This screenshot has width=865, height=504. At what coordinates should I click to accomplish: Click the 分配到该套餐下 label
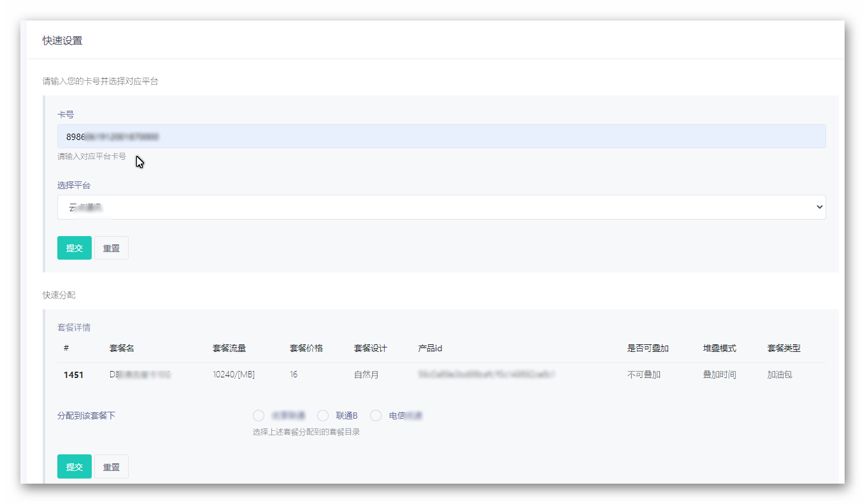pyautogui.click(x=87, y=416)
